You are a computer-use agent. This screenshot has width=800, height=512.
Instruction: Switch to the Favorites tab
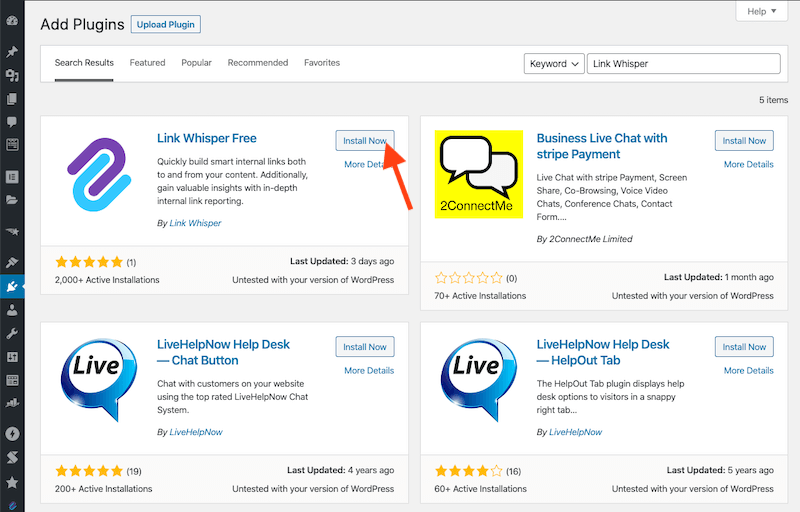pyautogui.click(x=322, y=63)
